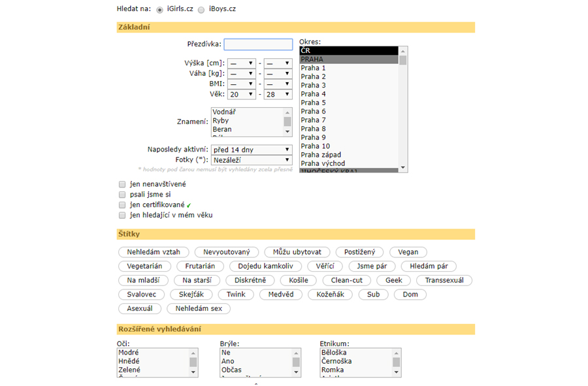
Task: Open the maximum BMI dropdown
Action: [x=278, y=84]
